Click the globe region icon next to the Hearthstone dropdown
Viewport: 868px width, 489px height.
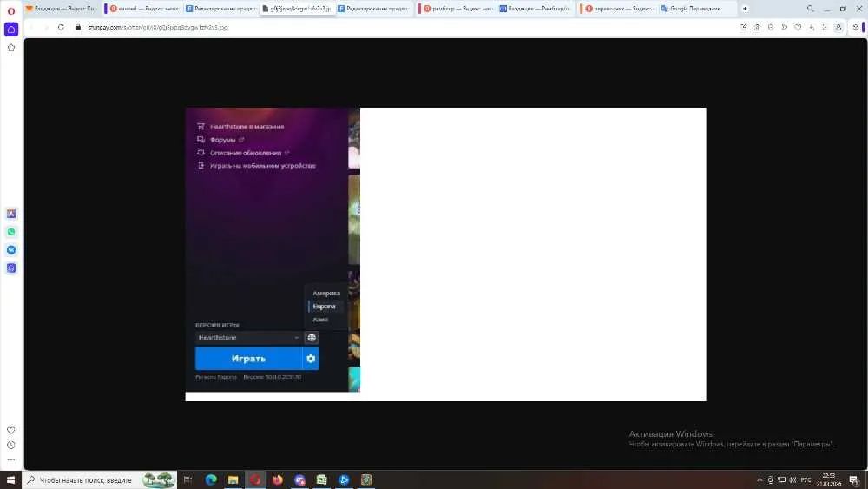[x=312, y=338]
